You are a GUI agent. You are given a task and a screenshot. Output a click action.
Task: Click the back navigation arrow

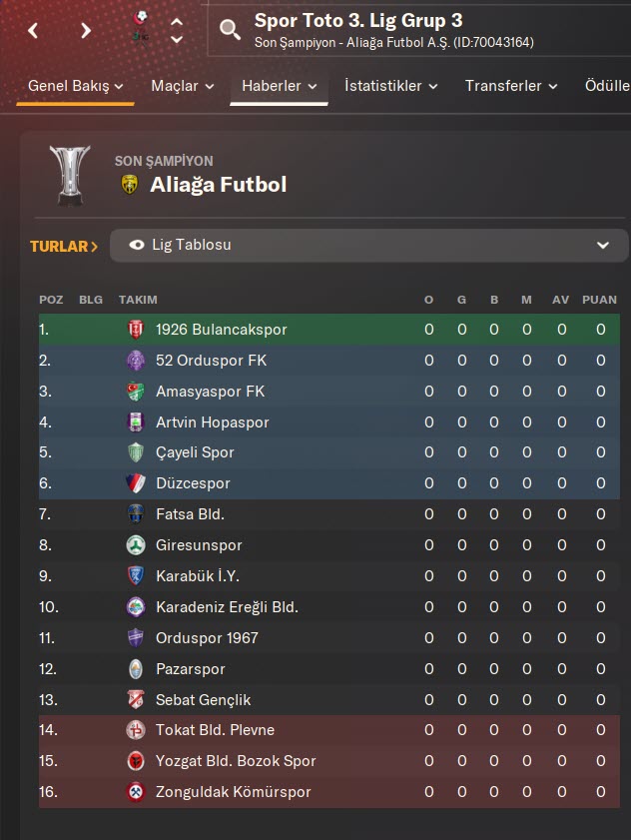point(34,30)
